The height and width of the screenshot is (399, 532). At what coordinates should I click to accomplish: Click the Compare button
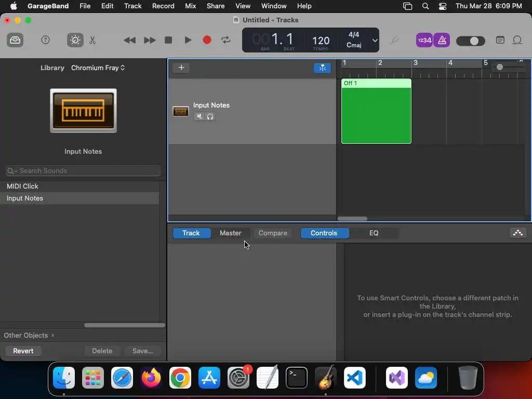click(273, 233)
